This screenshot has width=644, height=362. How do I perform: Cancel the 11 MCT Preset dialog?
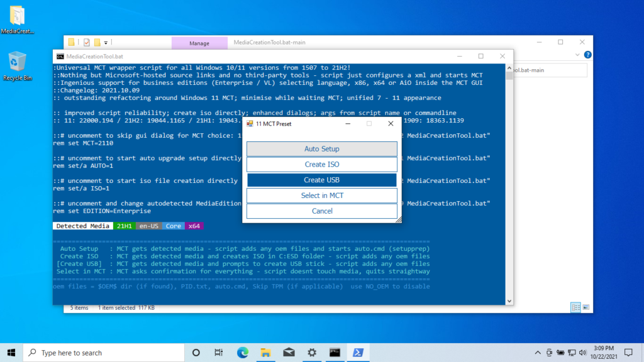point(321,211)
